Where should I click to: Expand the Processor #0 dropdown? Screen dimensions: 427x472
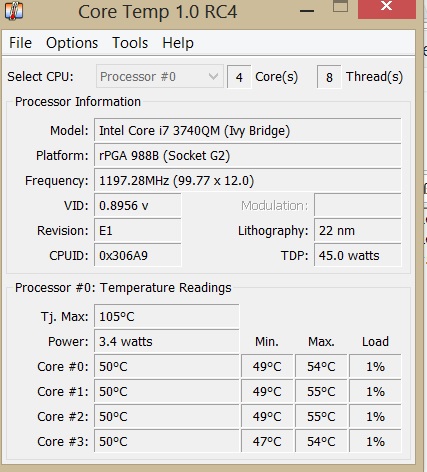tap(160, 77)
